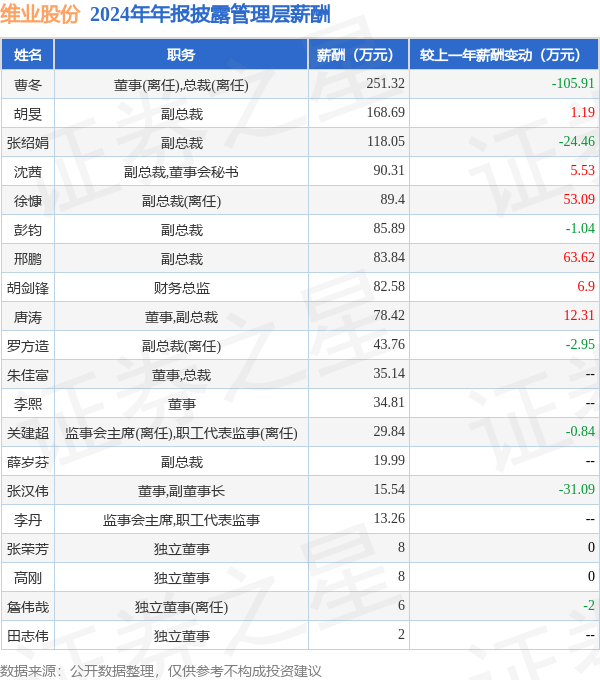This screenshot has width=600, height=680.
Task: Select the name 彭钧
Action: tap(28, 230)
